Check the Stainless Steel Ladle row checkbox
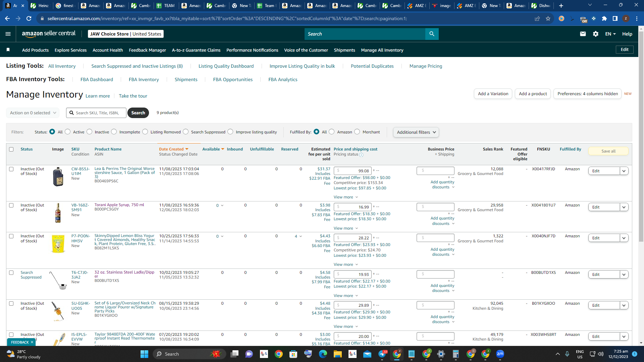The width and height of the screenshot is (644, 362). click(11, 273)
